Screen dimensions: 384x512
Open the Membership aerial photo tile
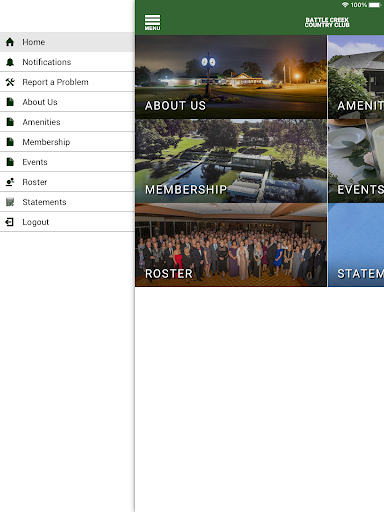[231, 161]
